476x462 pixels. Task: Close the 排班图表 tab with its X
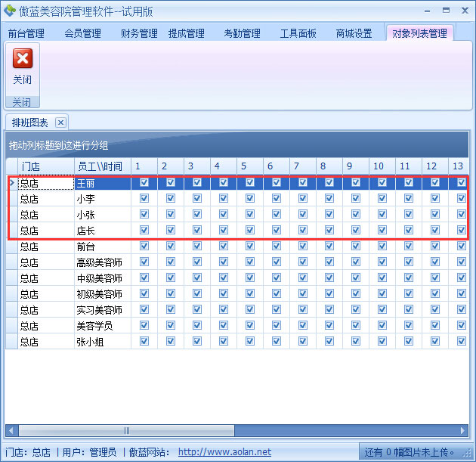[61, 122]
